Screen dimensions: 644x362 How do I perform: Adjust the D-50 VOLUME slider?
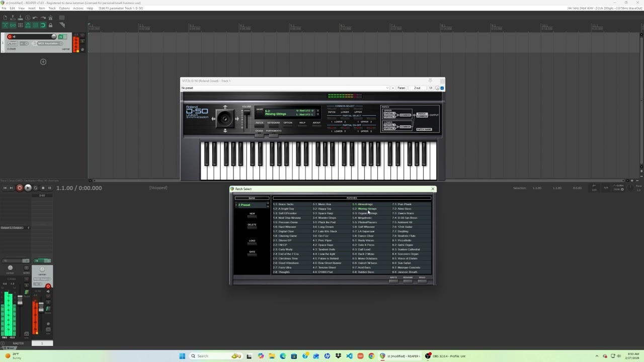[247, 112]
